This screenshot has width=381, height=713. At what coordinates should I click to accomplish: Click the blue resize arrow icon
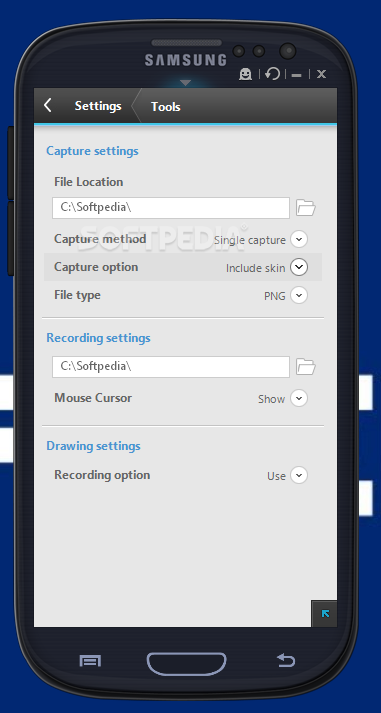pyautogui.click(x=325, y=614)
